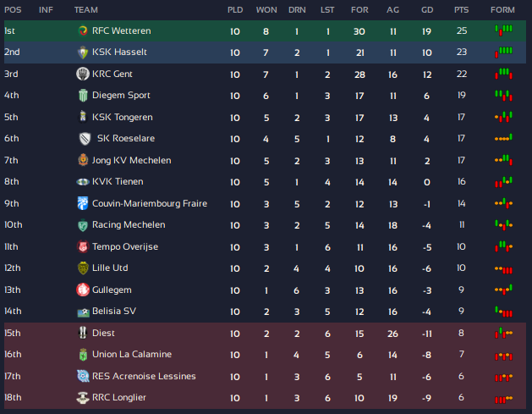Image resolution: width=532 pixels, height=414 pixels.
Task: Click the RRC Longlier club badge
Action: [x=82, y=398]
